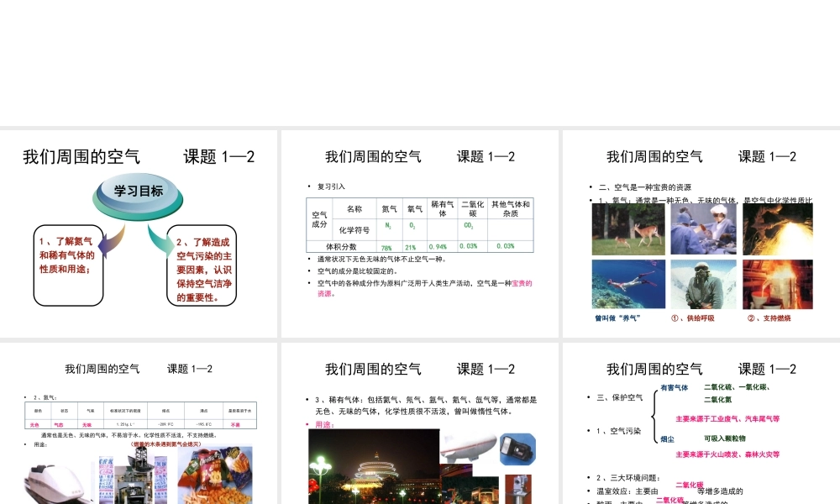Click the 0.94% cell
Viewport: 840px width, 504px height.
click(438, 247)
